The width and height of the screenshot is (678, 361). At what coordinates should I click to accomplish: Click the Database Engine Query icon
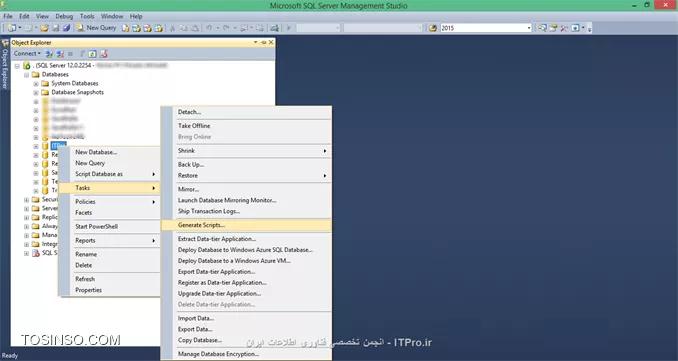click(x=125, y=28)
